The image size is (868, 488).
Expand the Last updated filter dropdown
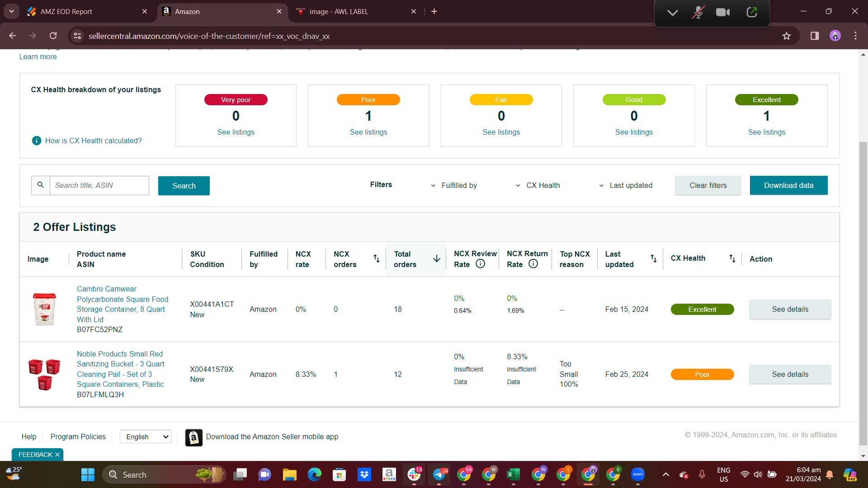point(626,185)
